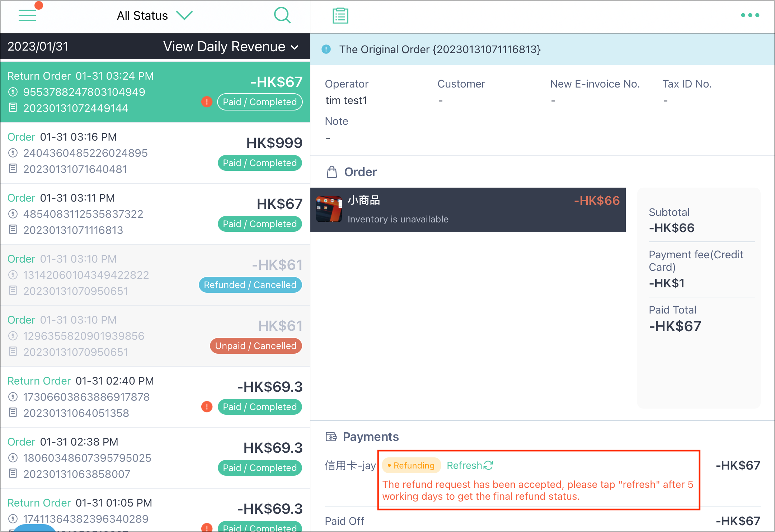This screenshot has height=532, width=775.
Task: Open the Unpaid / Cancelled HK$61 order
Action: click(x=155, y=336)
